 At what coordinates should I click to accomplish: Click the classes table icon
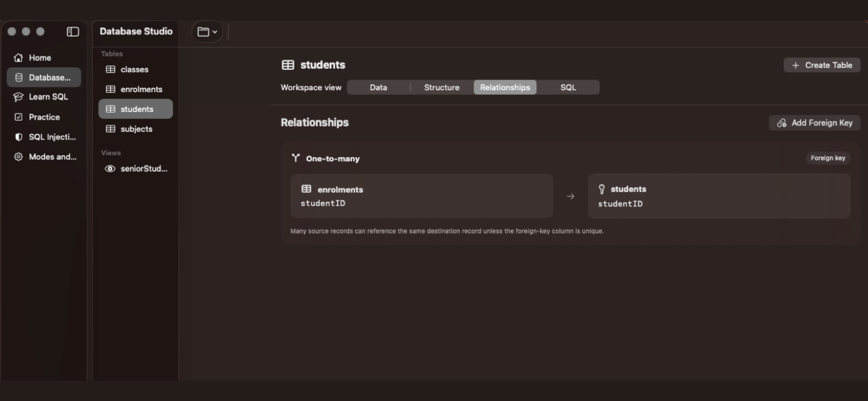pyautogui.click(x=111, y=69)
